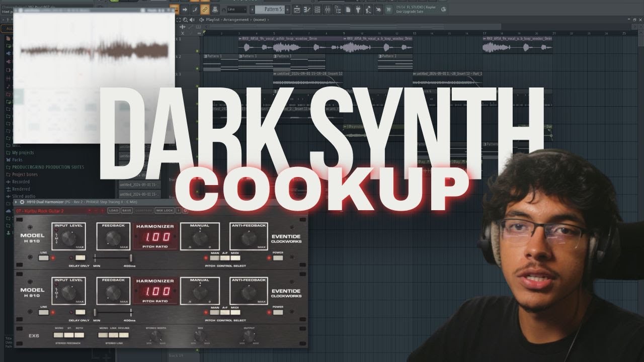Toggle bottom unit POWER switch
This screenshot has width=644, height=362.
[278, 312]
